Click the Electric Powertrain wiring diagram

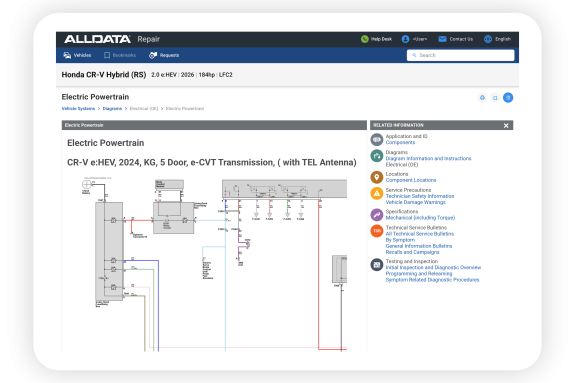click(x=214, y=263)
